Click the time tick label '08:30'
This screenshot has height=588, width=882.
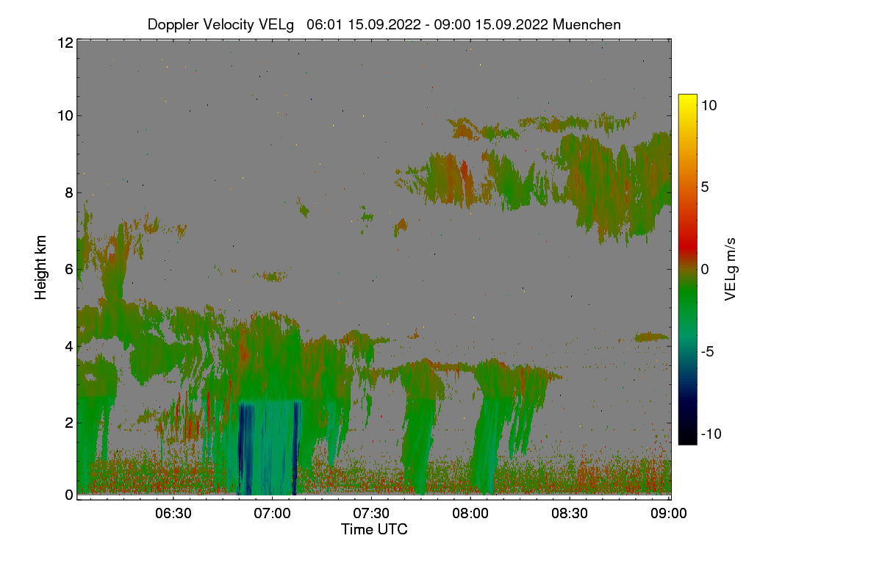(x=570, y=513)
